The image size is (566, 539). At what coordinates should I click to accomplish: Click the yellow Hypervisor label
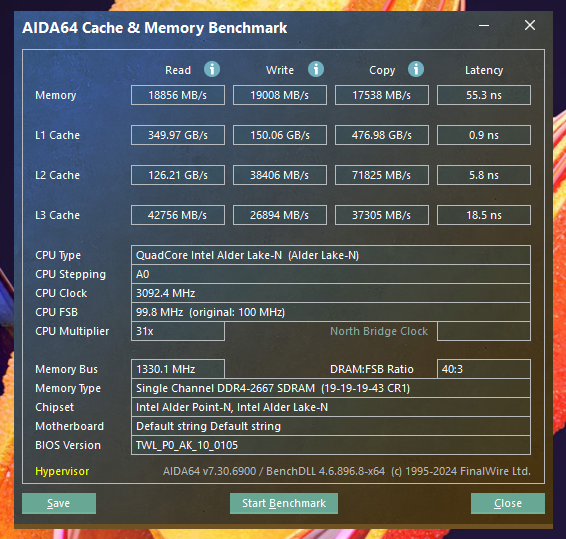[x=62, y=471]
